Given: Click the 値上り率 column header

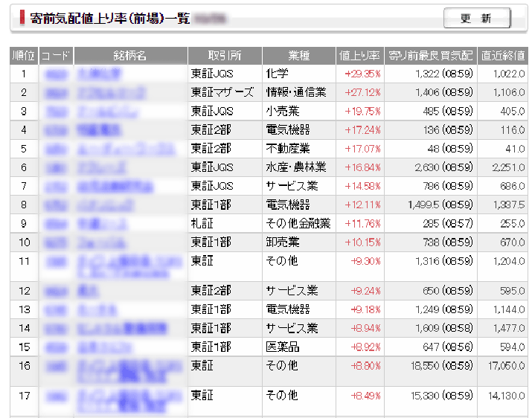Looking at the screenshot, I should [359, 56].
